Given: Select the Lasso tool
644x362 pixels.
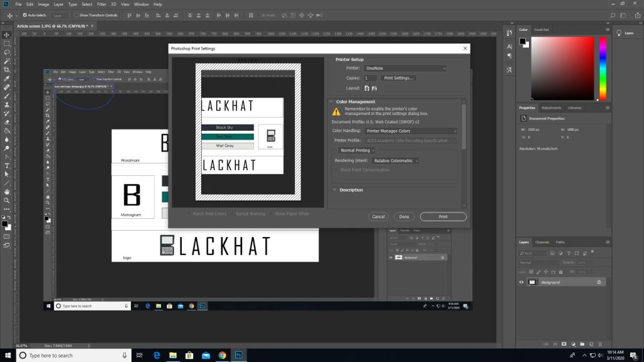Looking at the screenshot, I should (7, 53).
